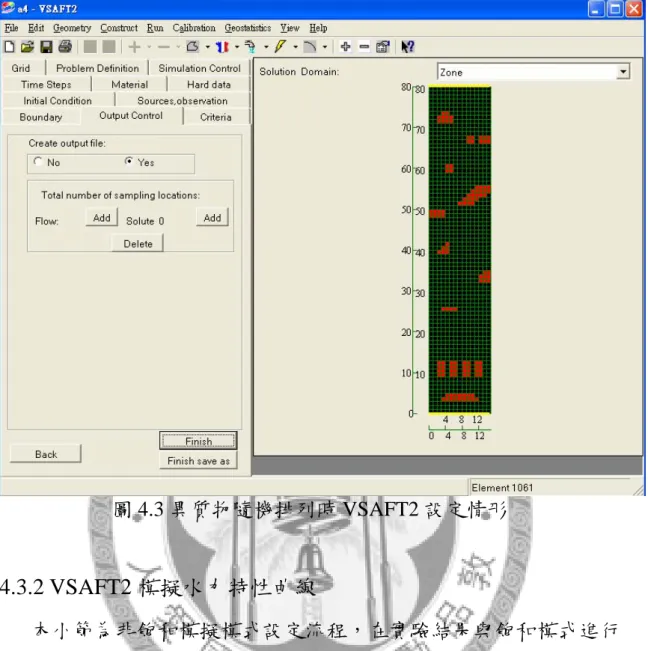Open a file with the folder icon
The height and width of the screenshot is (651, 648).
[27, 46]
